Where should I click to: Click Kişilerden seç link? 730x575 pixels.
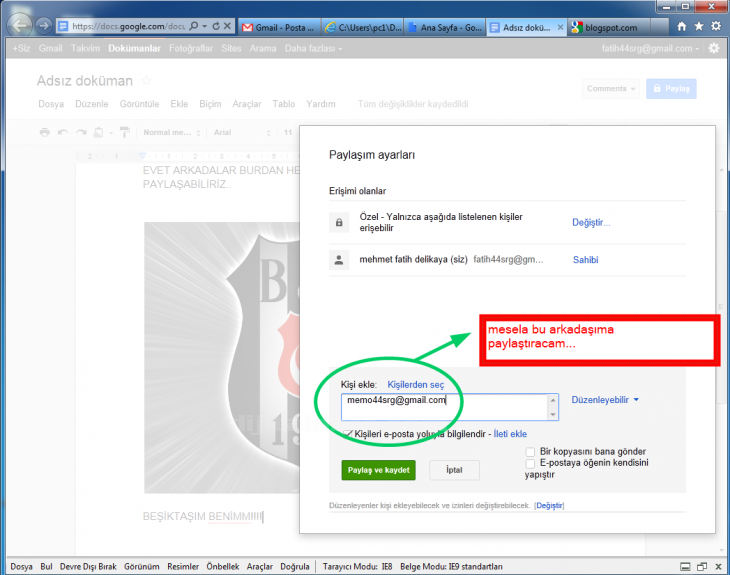(416, 385)
